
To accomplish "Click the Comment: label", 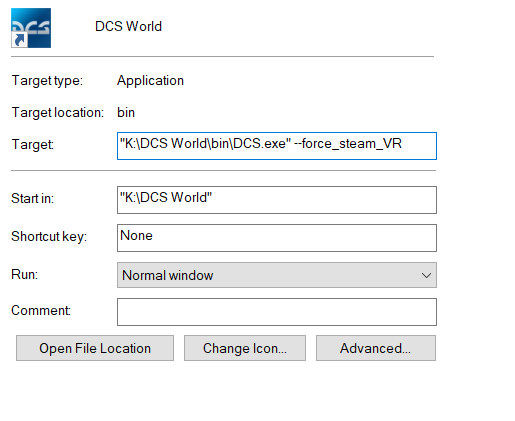I will coord(41,310).
